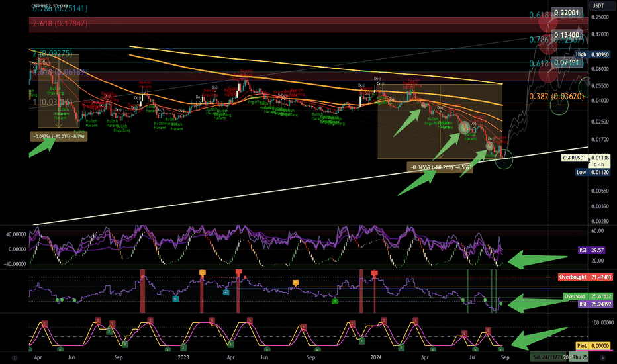Viewport: 617px width, 364px height.
Task: Select the 0.382 (0.03620) Fibonacci label
Action: pos(556,96)
